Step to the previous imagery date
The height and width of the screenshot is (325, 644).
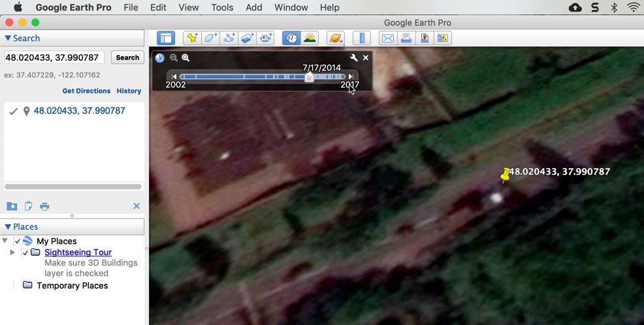pyautogui.click(x=174, y=77)
